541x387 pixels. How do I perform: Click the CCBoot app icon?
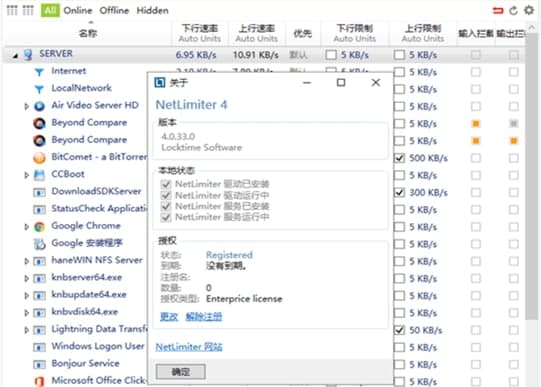[x=39, y=175]
